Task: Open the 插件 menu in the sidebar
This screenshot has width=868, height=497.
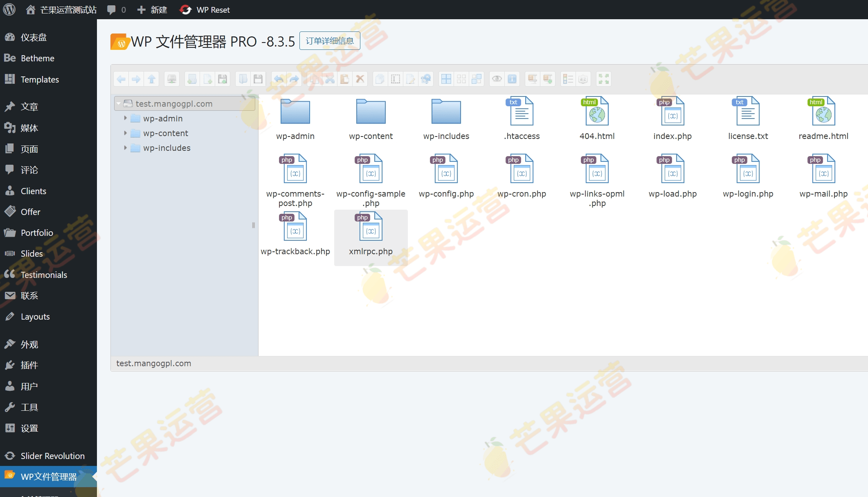Action: click(x=29, y=365)
